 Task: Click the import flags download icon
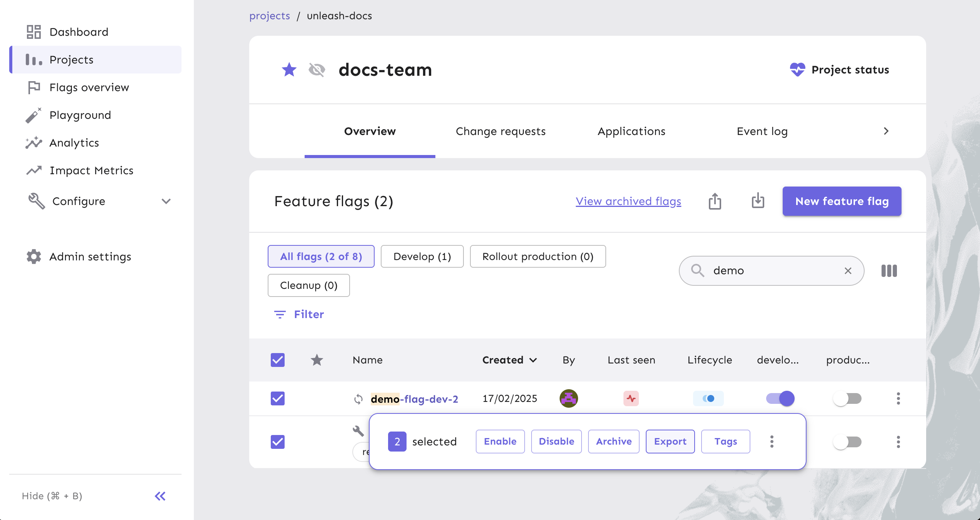(x=758, y=201)
